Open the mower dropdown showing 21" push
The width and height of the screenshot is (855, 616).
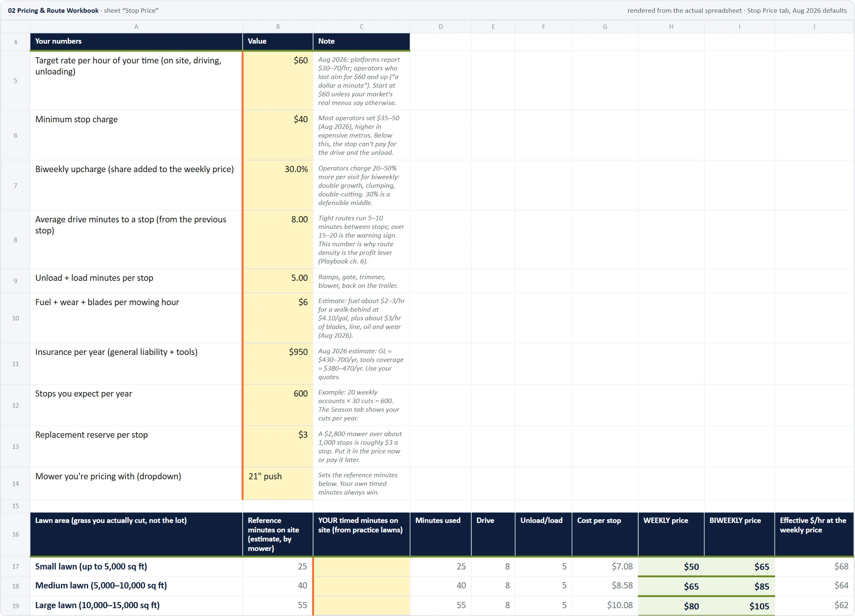click(x=278, y=483)
